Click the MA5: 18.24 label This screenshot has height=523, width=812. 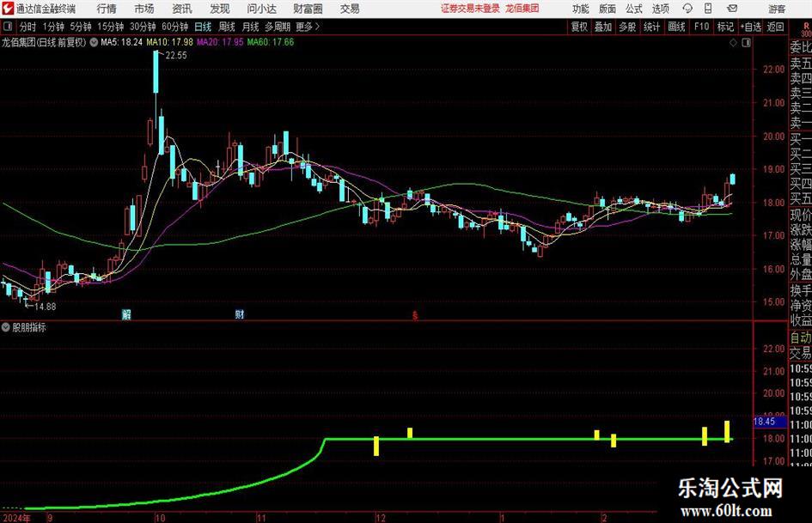(122, 42)
